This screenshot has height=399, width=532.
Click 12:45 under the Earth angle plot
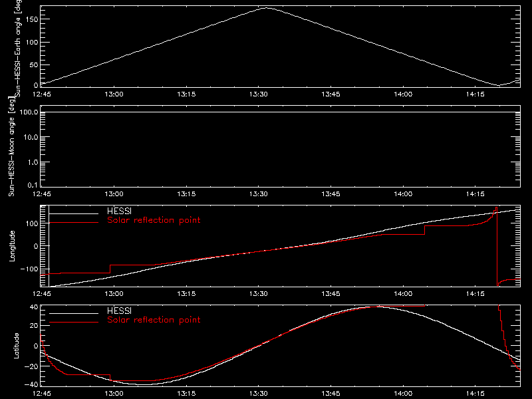coord(42,94)
